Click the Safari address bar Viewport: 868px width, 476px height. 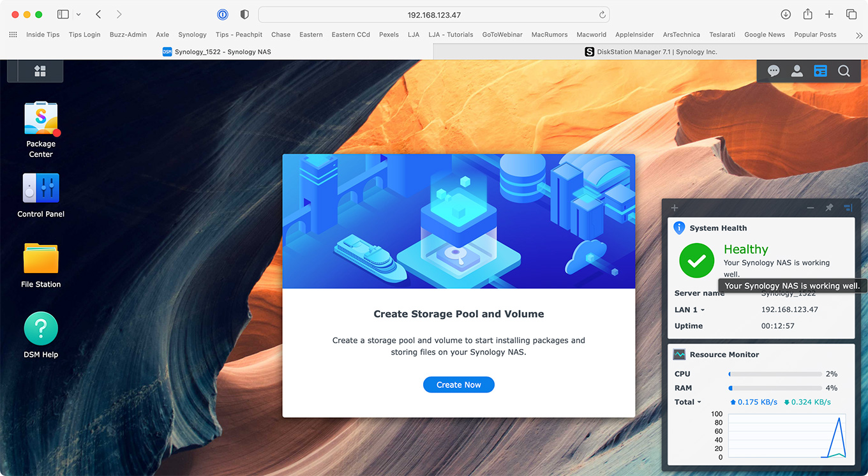[x=433, y=15]
